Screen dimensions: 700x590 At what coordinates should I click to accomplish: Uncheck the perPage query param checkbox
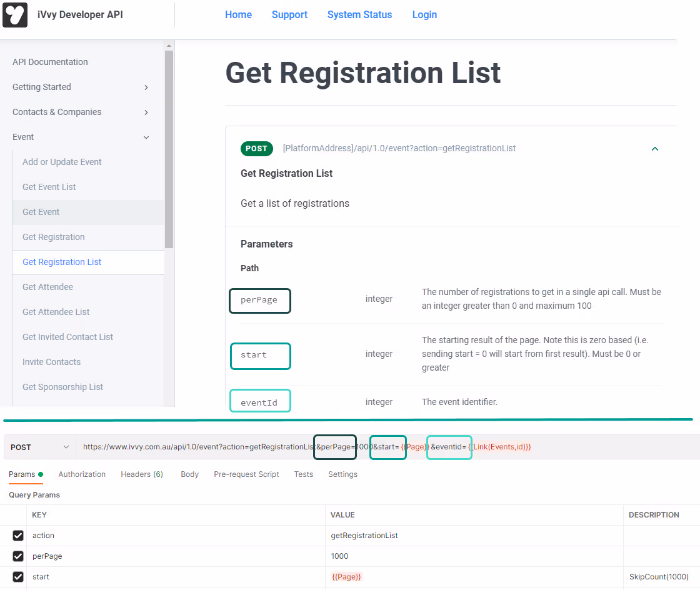tap(18, 556)
